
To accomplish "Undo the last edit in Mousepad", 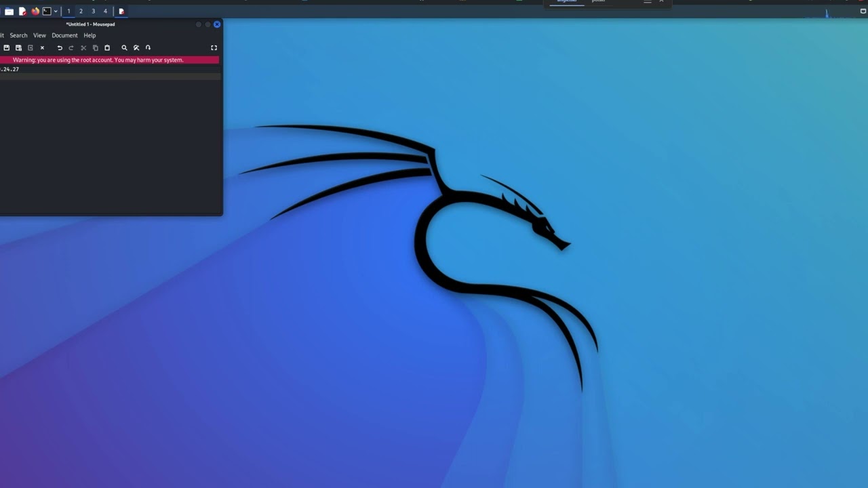I will 60,48.
